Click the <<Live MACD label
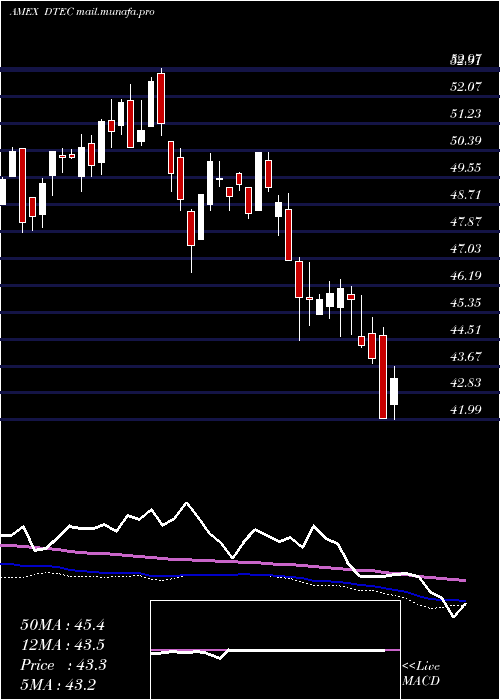Screen dimensions: 500x700 point(421,673)
